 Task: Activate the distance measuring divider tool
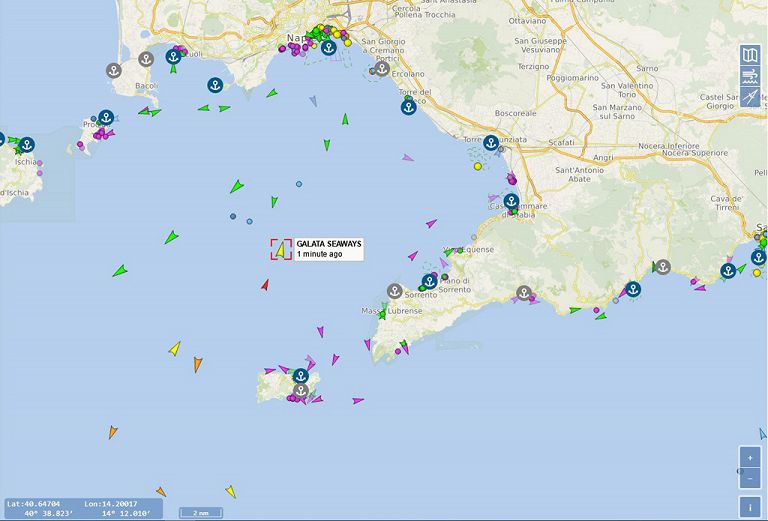coord(750,97)
